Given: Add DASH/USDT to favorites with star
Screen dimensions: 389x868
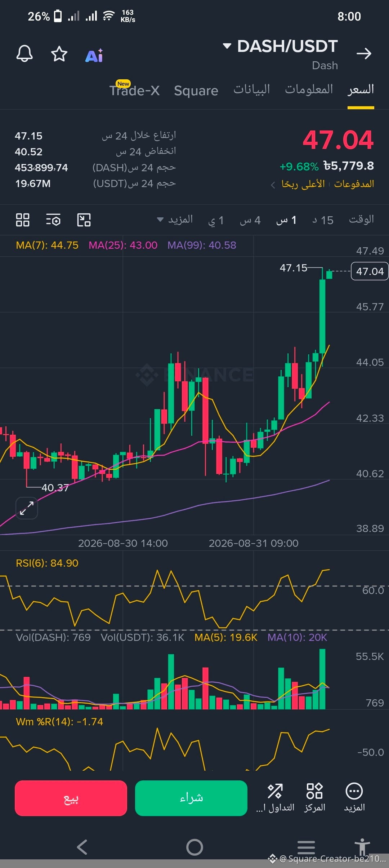Looking at the screenshot, I should (x=59, y=54).
